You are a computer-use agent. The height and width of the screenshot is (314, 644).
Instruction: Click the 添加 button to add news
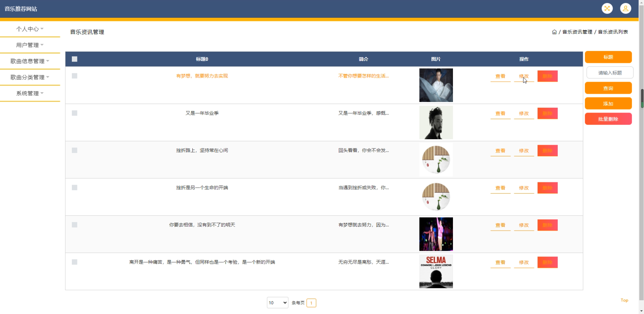[x=608, y=103]
